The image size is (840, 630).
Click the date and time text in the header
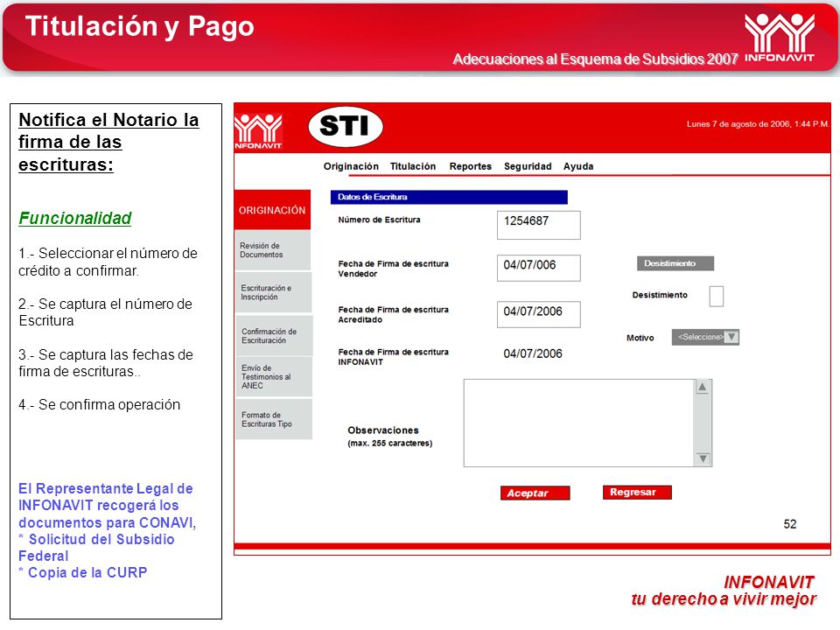(758, 123)
